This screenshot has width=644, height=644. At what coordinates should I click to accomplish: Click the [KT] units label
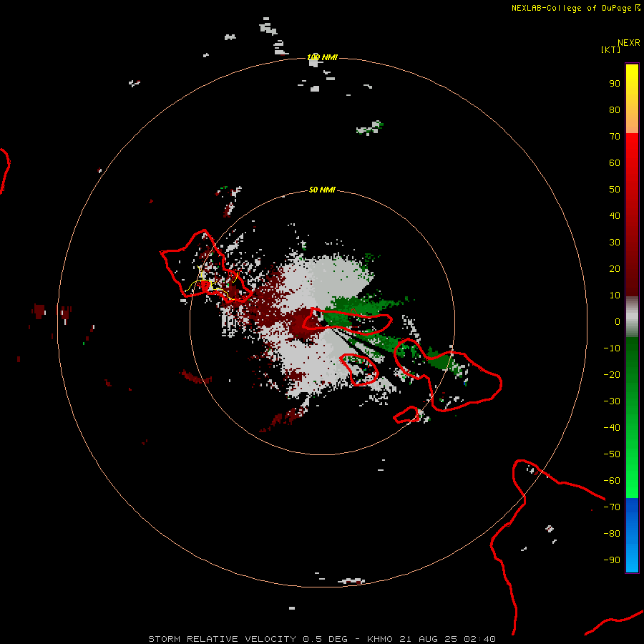[610, 49]
